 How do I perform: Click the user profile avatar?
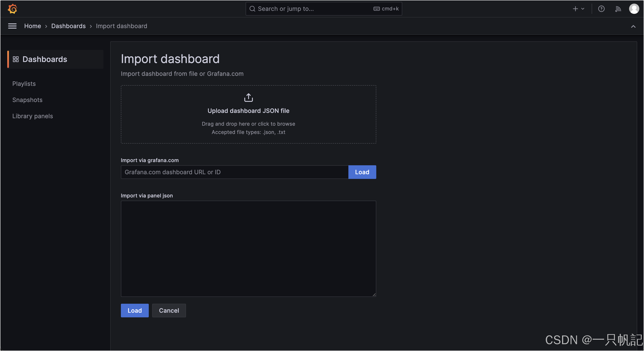(634, 9)
